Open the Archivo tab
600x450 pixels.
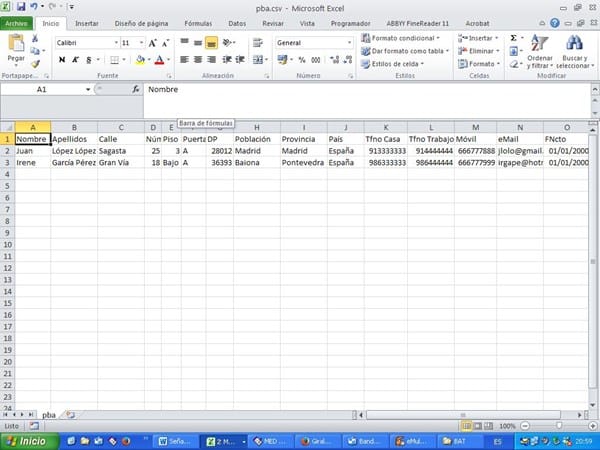[x=16, y=24]
